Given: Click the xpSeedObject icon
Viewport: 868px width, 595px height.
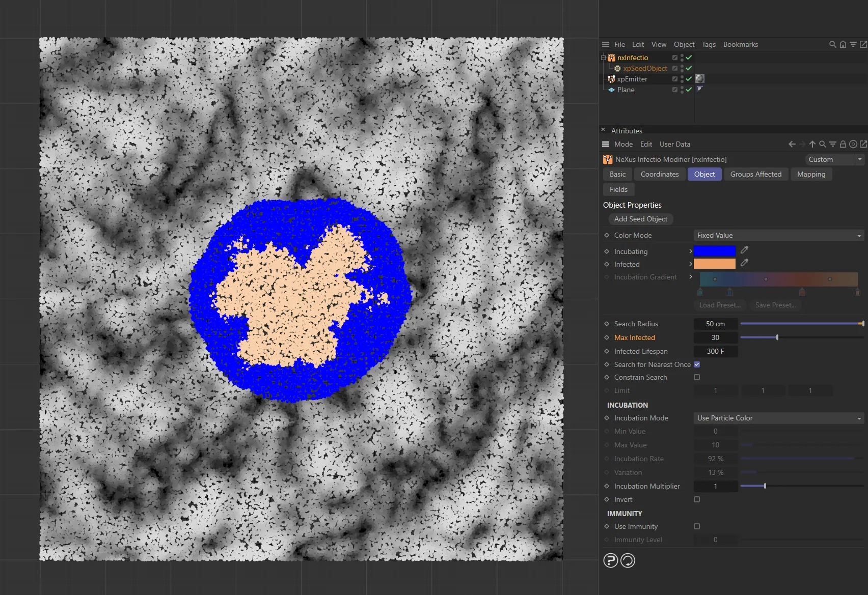Looking at the screenshot, I should (617, 68).
